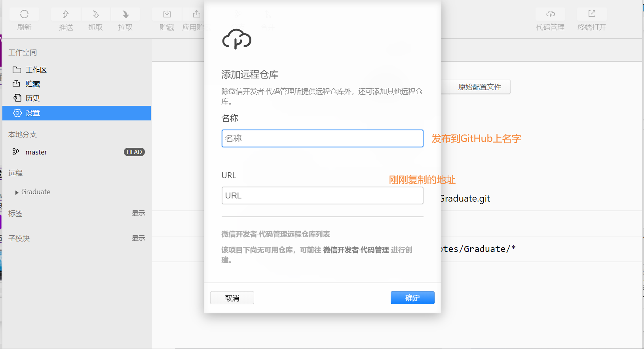Click the Stash (贮藏) toolbar icon
This screenshot has height=349, width=644.
167,14
